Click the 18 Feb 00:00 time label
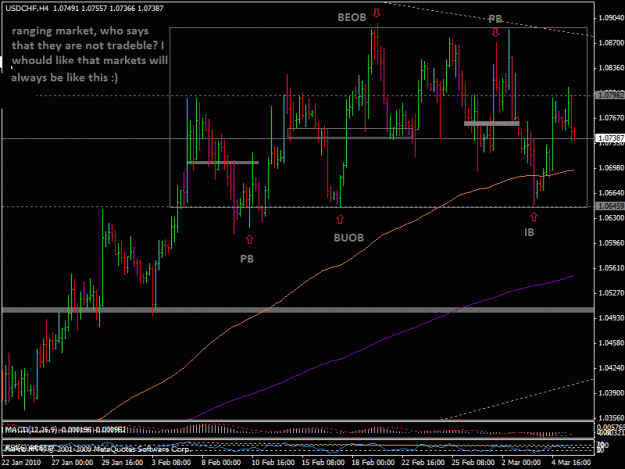The width and height of the screenshot is (625, 469). [x=373, y=463]
